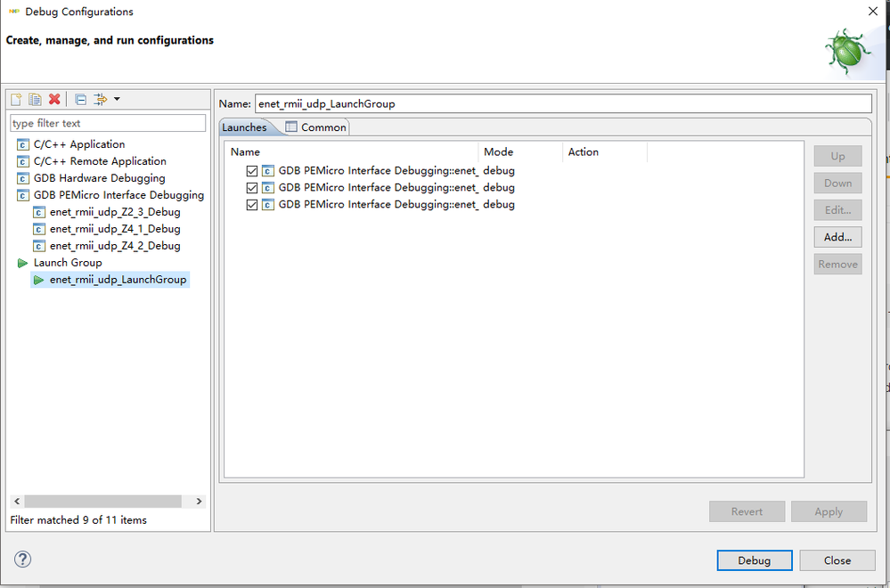Click the tree horizontal scrollbar right arrow
890x588 pixels.
[x=199, y=502]
